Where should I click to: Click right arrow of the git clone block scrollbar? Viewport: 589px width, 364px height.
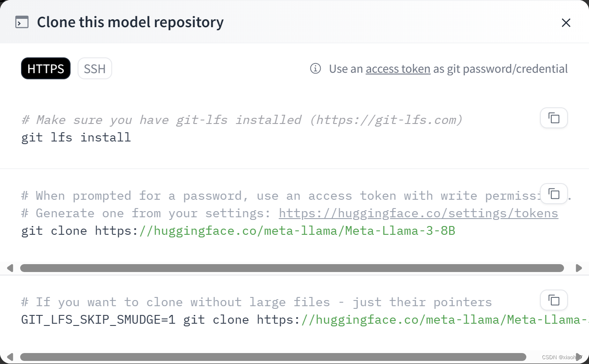(579, 268)
